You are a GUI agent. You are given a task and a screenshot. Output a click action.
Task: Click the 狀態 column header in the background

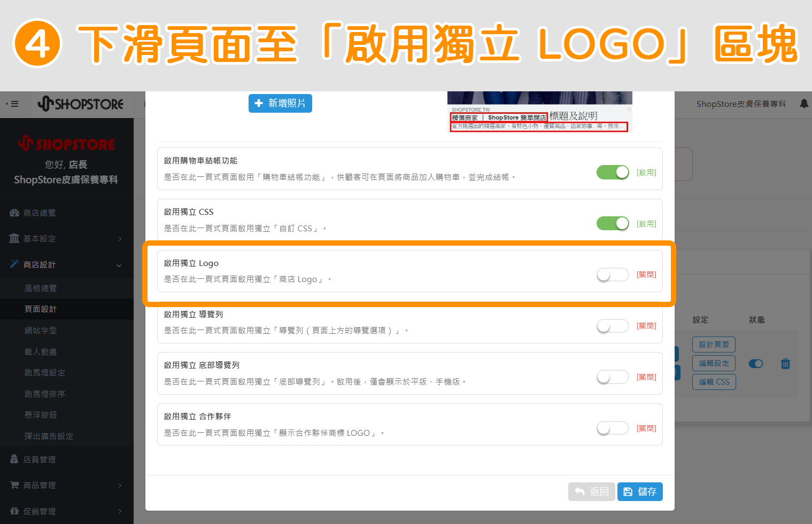coord(756,319)
